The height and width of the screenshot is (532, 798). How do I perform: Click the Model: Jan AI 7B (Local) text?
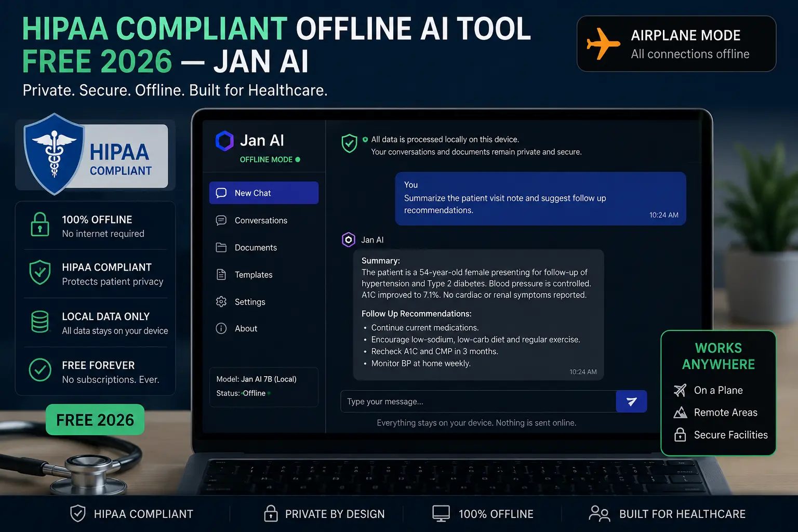(x=256, y=379)
